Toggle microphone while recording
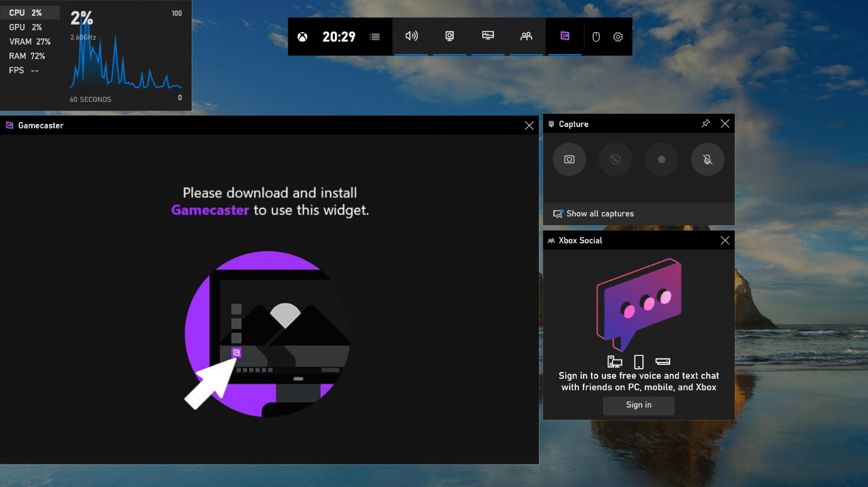Image resolution: width=868 pixels, height=487 pixels. 707,159
